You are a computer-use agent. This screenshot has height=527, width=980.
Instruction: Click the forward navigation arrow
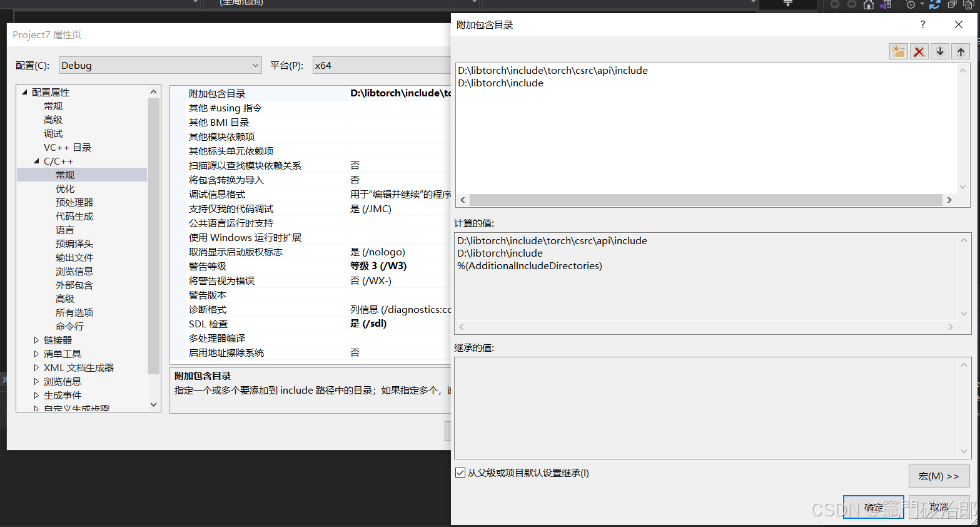[x=851, y=4]
